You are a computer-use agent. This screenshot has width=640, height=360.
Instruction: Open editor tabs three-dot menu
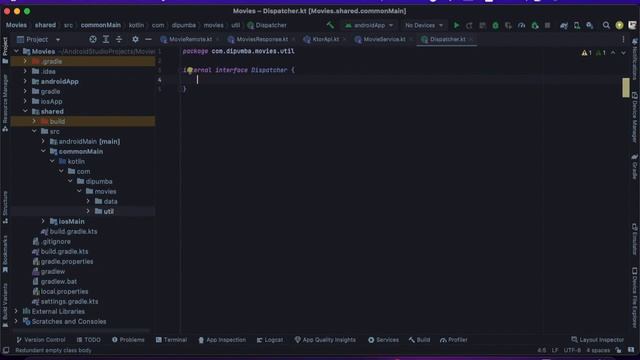point(623,40)
